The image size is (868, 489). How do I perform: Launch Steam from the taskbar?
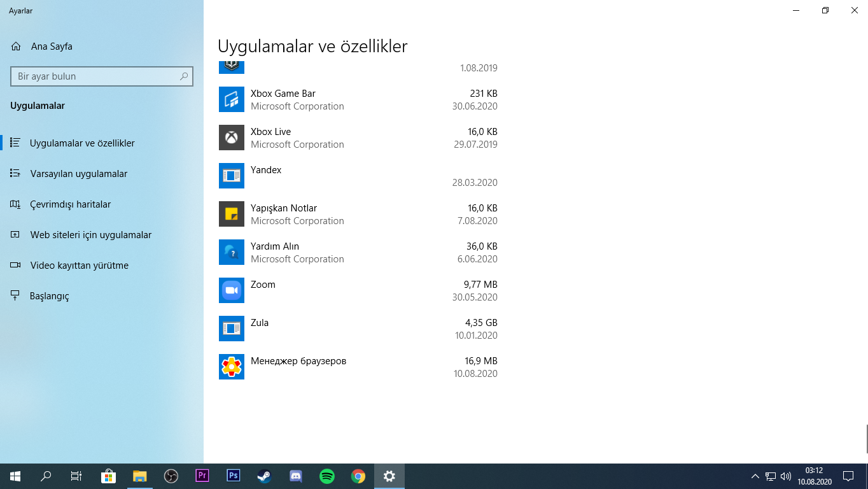265,476
